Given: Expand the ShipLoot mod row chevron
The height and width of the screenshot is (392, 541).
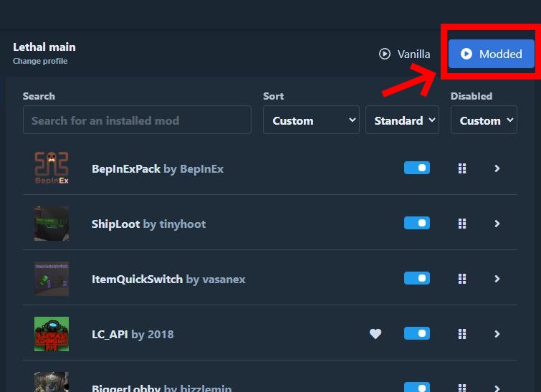Looking at the screenshot, I should [497, 224].
